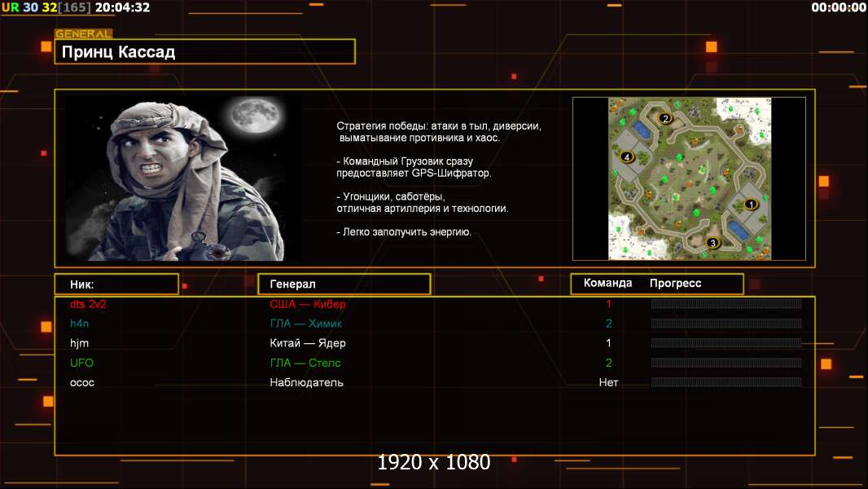Click start position 4 on the map

[627, 156]
